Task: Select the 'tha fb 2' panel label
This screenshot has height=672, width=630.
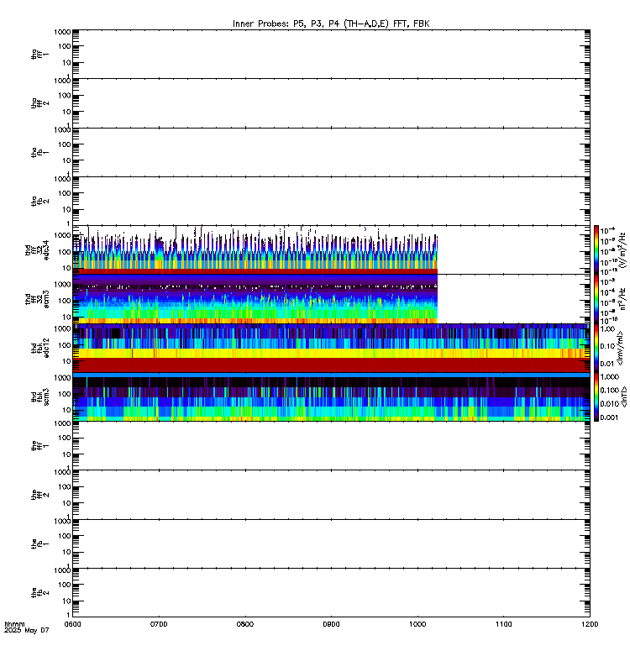Action: (39, 202)
